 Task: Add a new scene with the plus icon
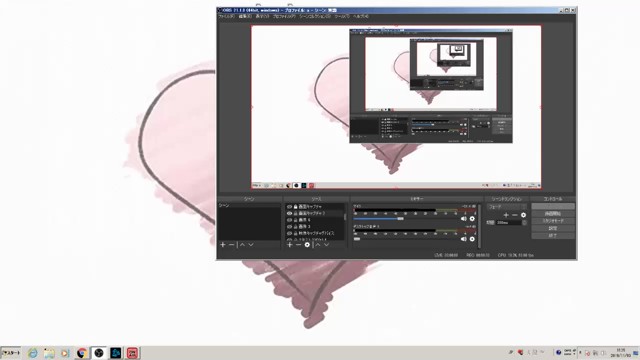tap(223, 244)
